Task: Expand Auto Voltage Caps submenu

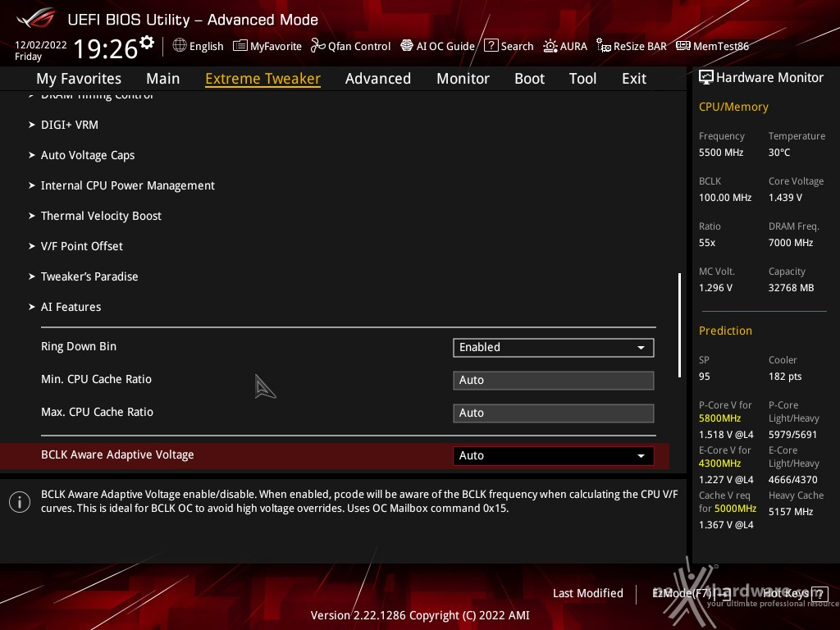Action: [x=88, y=155]
